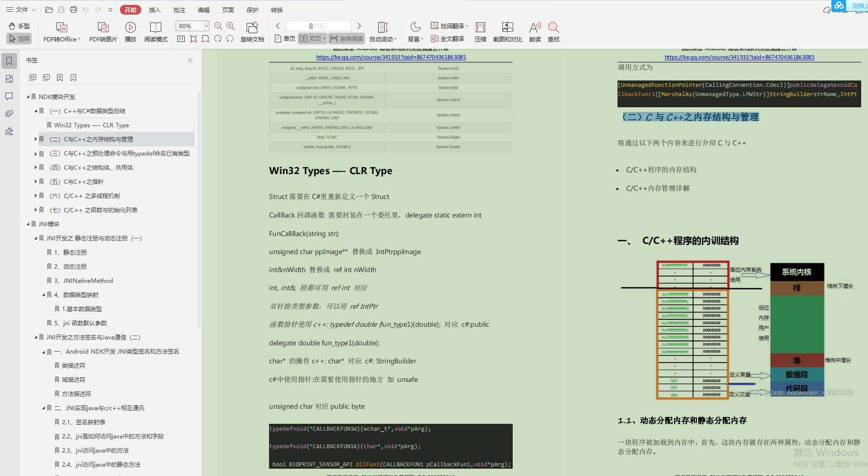The height and width of the screenshot is (476, 868).
Task: Select bookmark 1、静态注册
Action: point(70,252)
